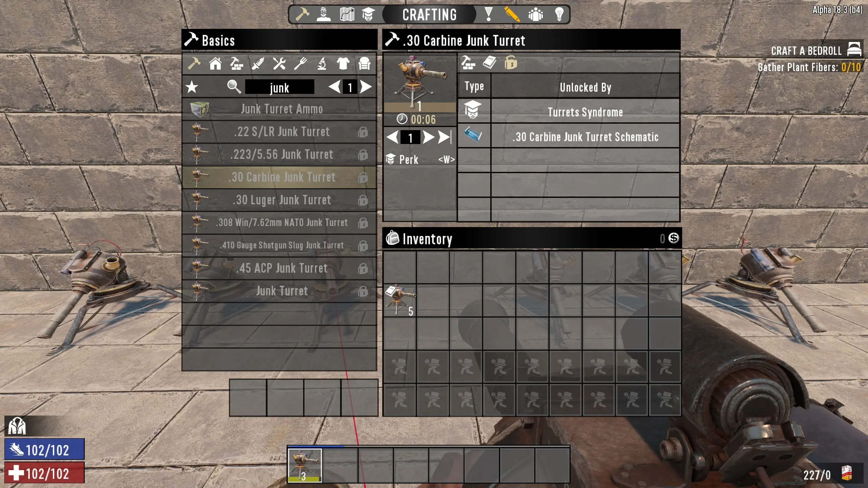Click the Crafting workbench icon in sidebar

(236, 64)
